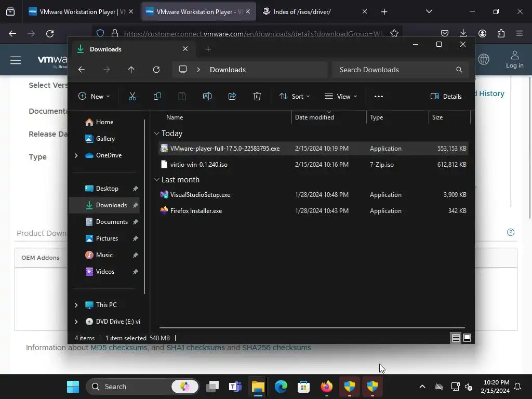Select virtio-win-0.1.240.iso file
The width and height of the screenshot is (532, 399).
click(x=313, y=165)
